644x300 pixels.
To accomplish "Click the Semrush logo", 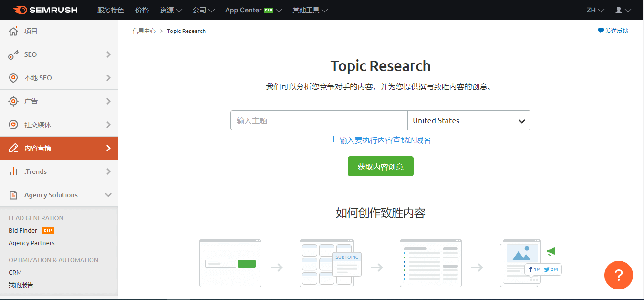I will [45, 10].
